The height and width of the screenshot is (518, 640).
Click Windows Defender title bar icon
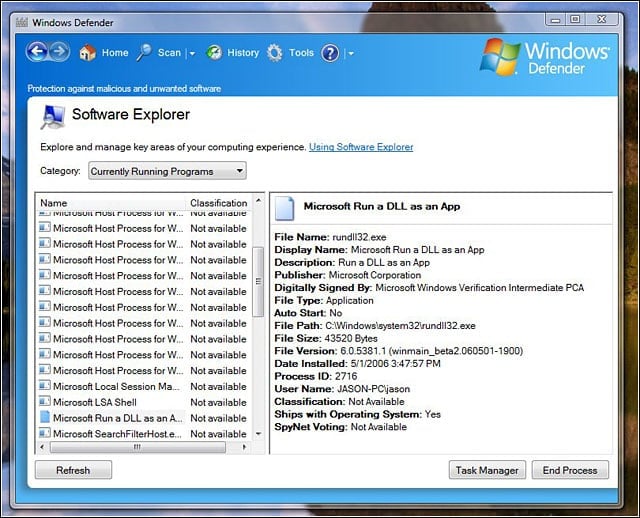click(22, 22)
